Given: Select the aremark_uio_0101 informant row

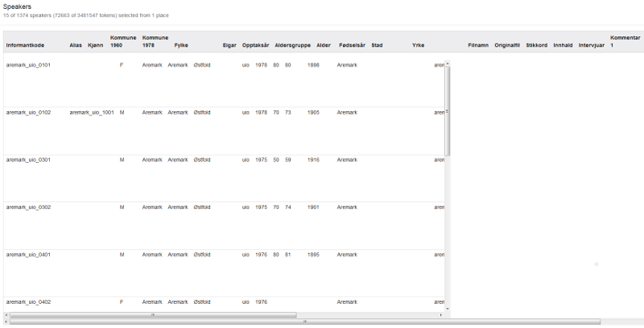Looking at the screenshot, I should (x=28, y=64).
